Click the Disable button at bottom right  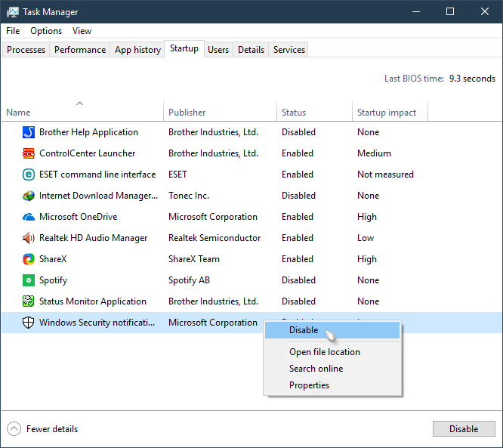click(x=464, y=429)
